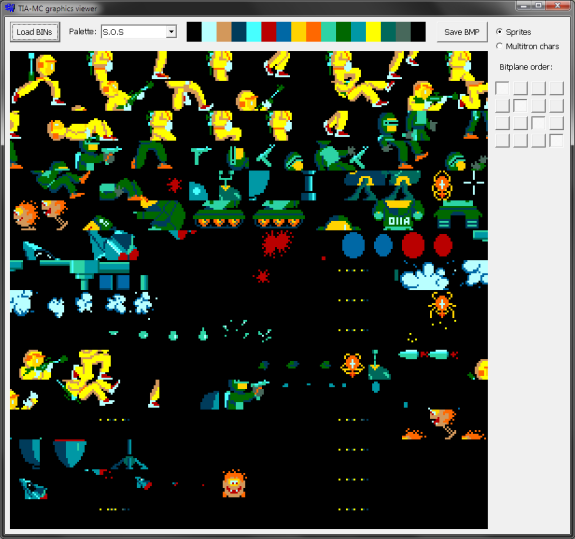Toggle the first bitplane order box

click(x=502, y=88)
